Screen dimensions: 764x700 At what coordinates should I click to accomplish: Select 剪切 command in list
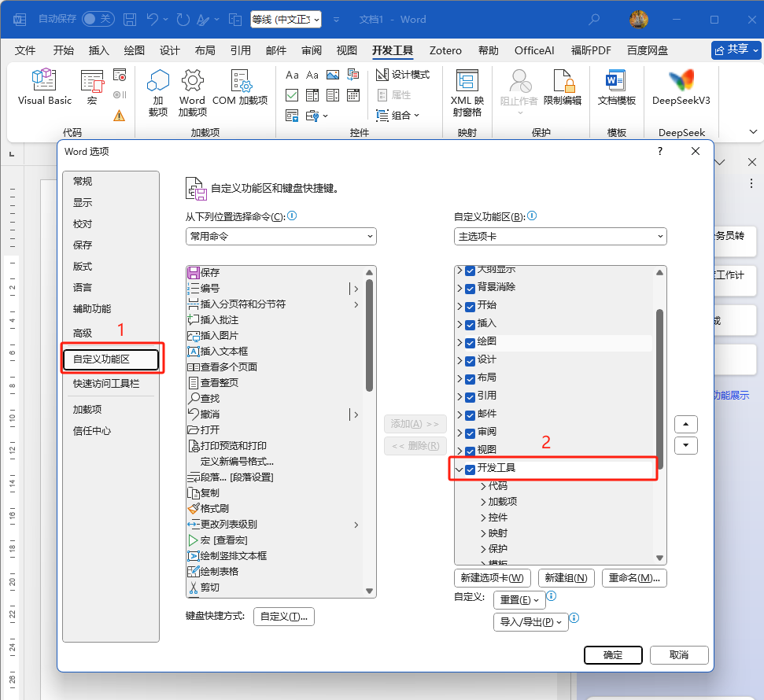click(204, 587)
